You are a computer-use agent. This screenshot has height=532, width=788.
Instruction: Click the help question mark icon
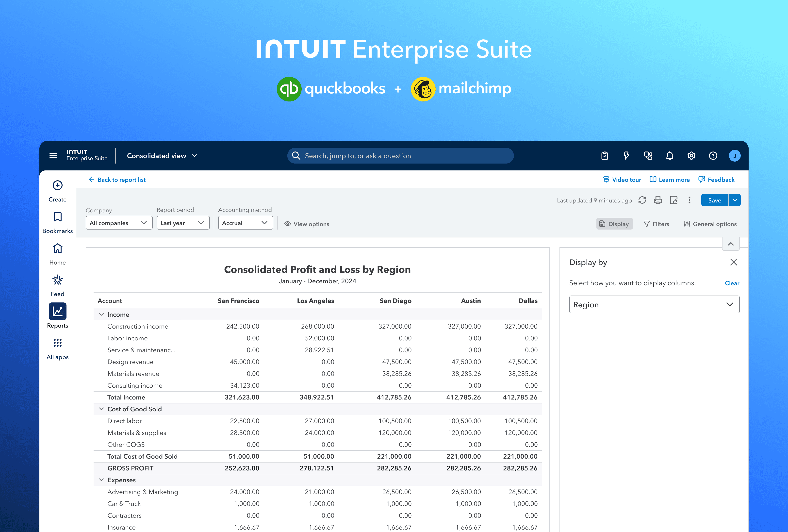pyautogui.click(x=713, y=156)
